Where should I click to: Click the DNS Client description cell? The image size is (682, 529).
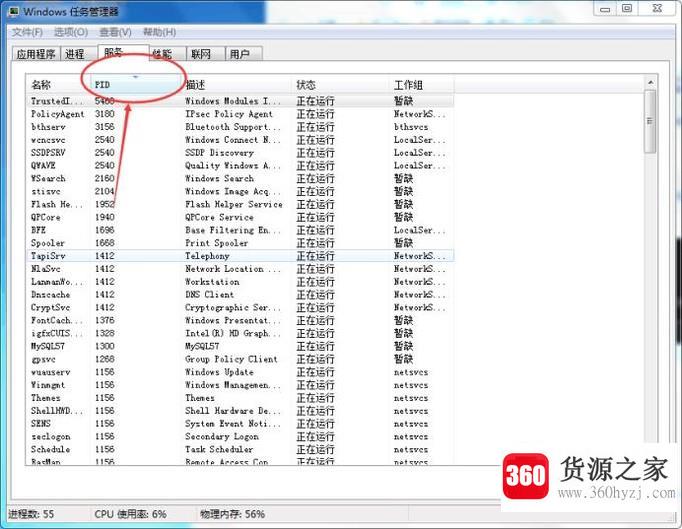click(209, 295)
